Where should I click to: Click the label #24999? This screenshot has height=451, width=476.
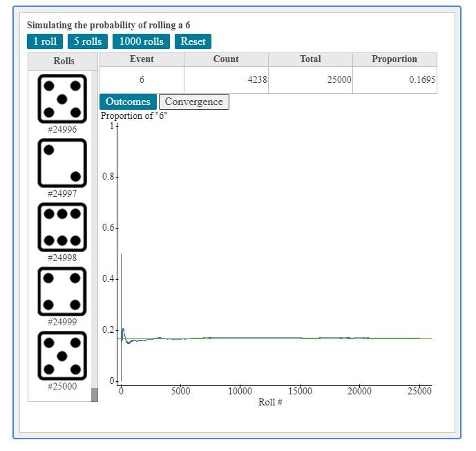(x=62, y=322)
